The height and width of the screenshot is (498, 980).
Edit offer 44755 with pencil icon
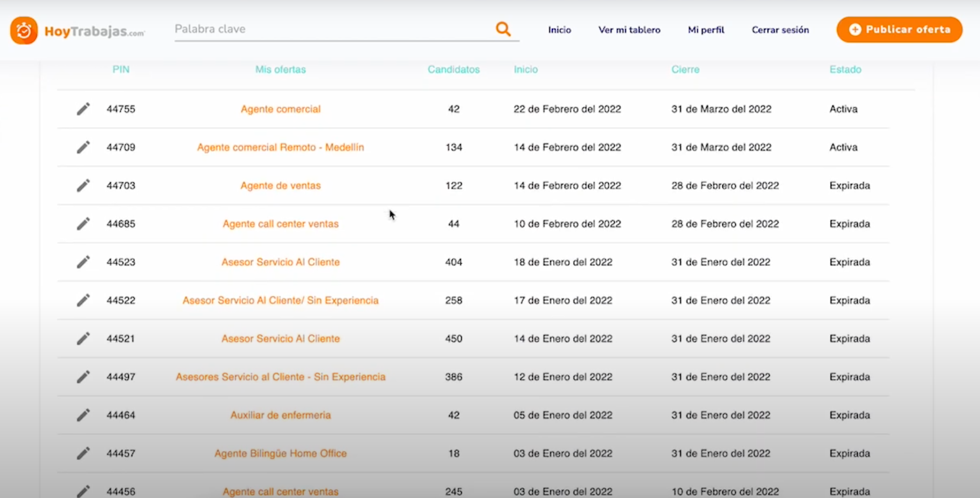click(x=83, y=109)
